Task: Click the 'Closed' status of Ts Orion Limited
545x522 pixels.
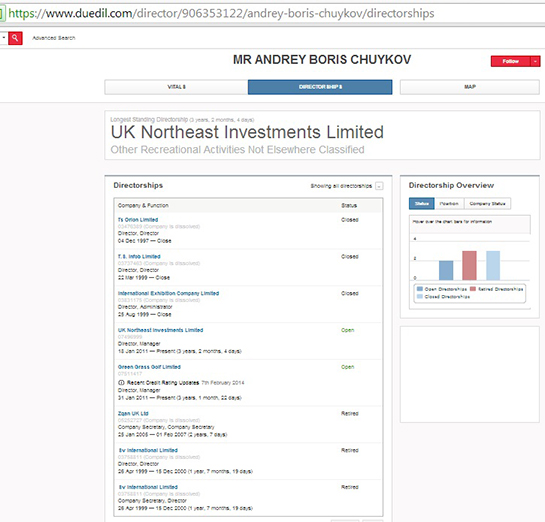Action: tap(350, 220)
